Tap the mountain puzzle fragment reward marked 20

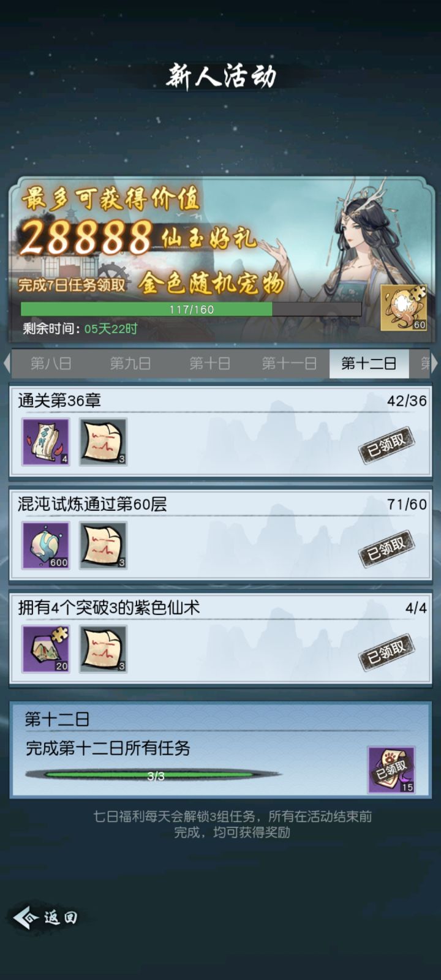46,649
